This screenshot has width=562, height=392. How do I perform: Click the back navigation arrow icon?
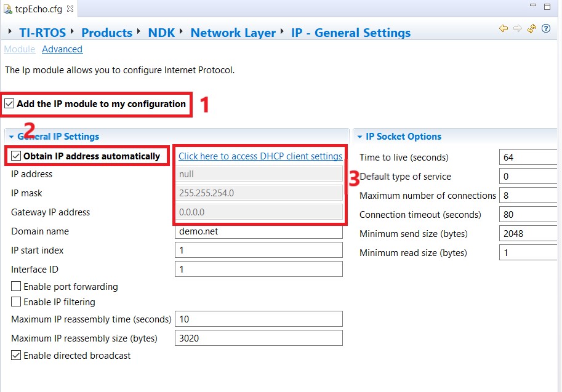click(504, 29)
